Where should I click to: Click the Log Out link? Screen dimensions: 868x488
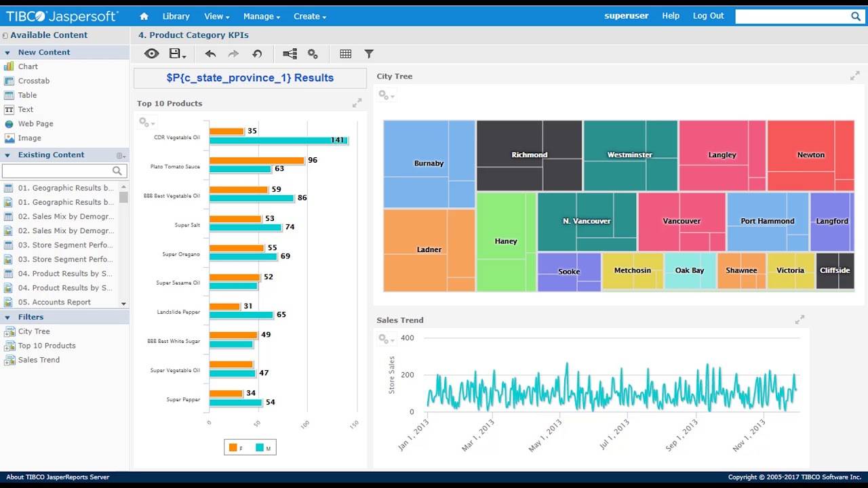click(x=708, y=16)
